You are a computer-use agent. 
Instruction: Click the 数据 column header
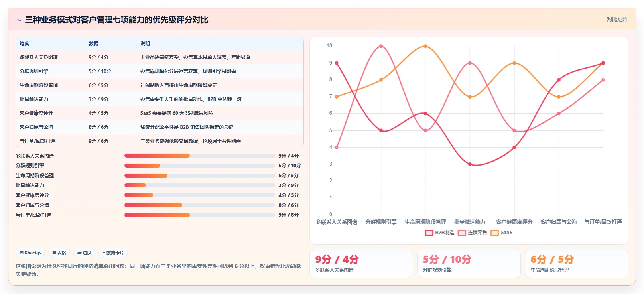[93, 44]
